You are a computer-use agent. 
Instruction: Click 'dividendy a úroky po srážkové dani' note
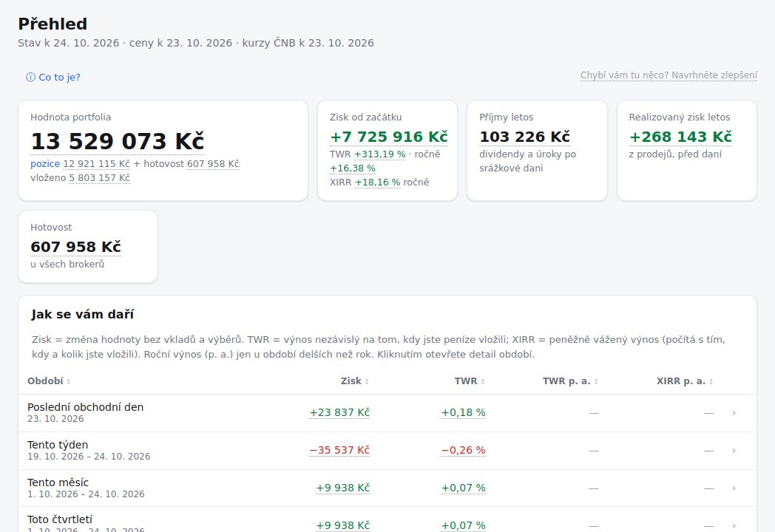pos(527,161)
